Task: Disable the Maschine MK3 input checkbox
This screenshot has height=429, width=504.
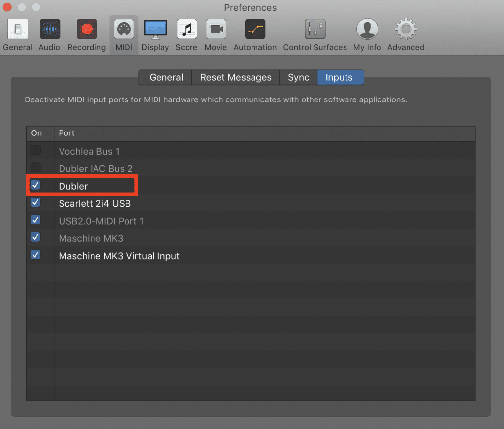Action: [x=35, y=237]
